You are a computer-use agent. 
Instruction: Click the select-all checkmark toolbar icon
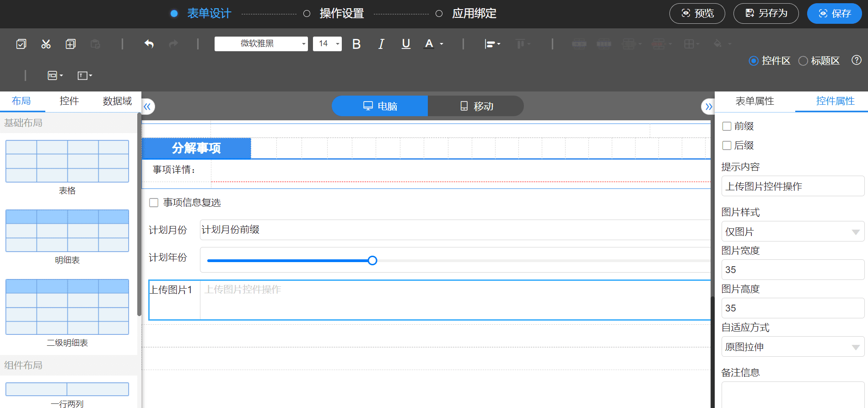coord(21,44)
